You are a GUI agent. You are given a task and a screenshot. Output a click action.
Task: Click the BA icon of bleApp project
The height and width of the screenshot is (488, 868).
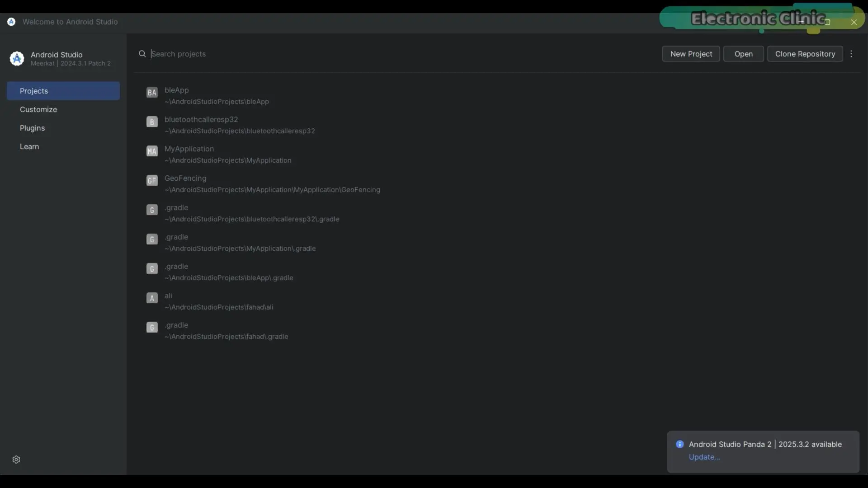pos(152,93)
